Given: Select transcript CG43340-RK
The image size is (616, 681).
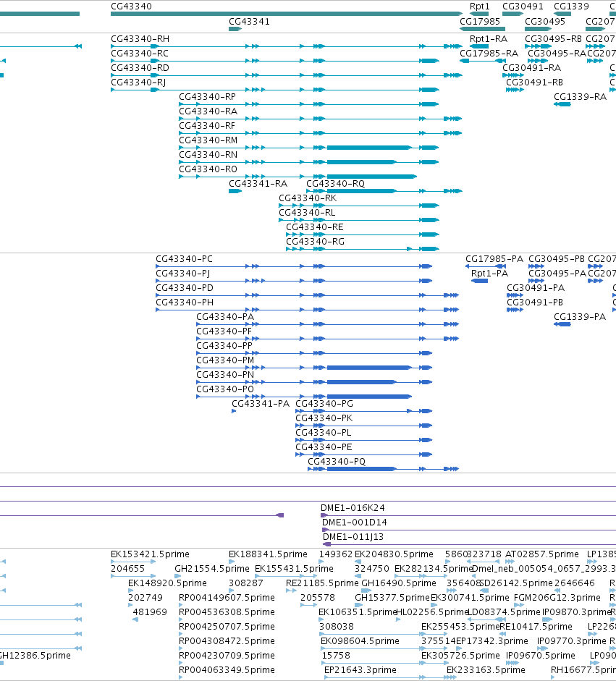Looking at the screenshot, I should click(x=308, y=198).
